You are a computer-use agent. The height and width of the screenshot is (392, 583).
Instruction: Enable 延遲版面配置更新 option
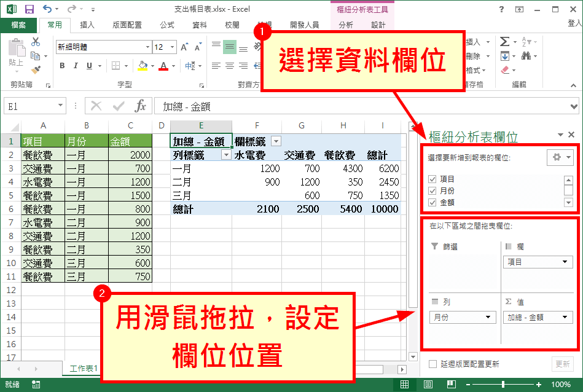[x=432, y=364]
